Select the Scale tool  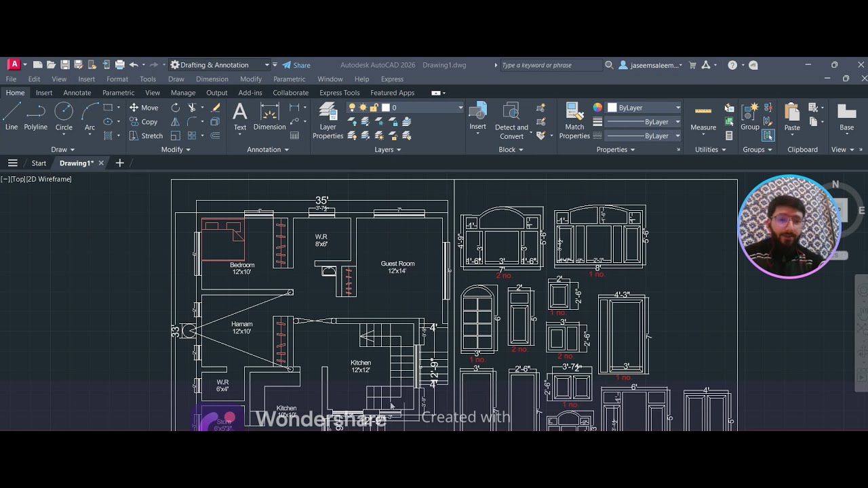click(x=176, y=136)
